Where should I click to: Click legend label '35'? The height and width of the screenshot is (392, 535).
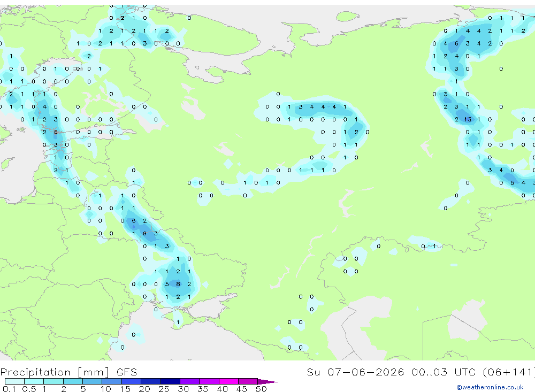(x=203, y=389)
